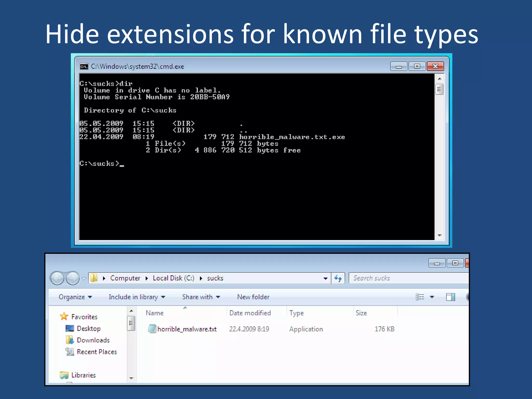Open the Organize menu
Viewport: 532px width, 399px height.
75,297
